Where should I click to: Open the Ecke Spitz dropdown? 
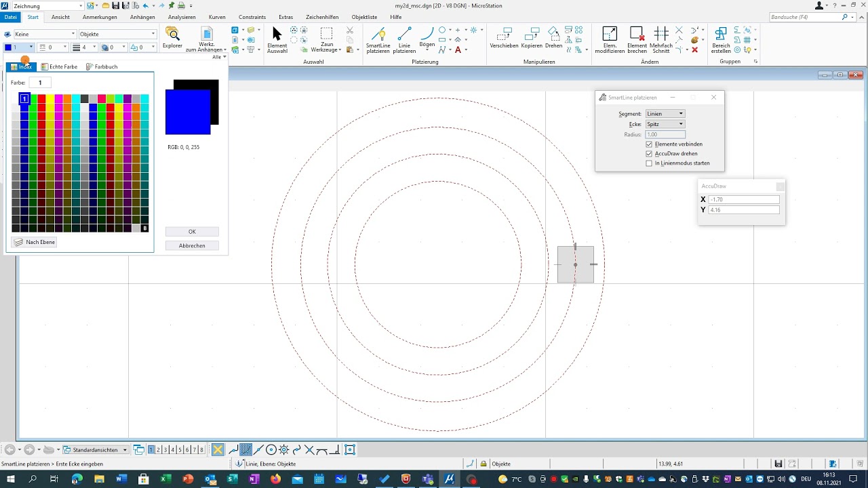pyautogui.click(x=665, y=124)
